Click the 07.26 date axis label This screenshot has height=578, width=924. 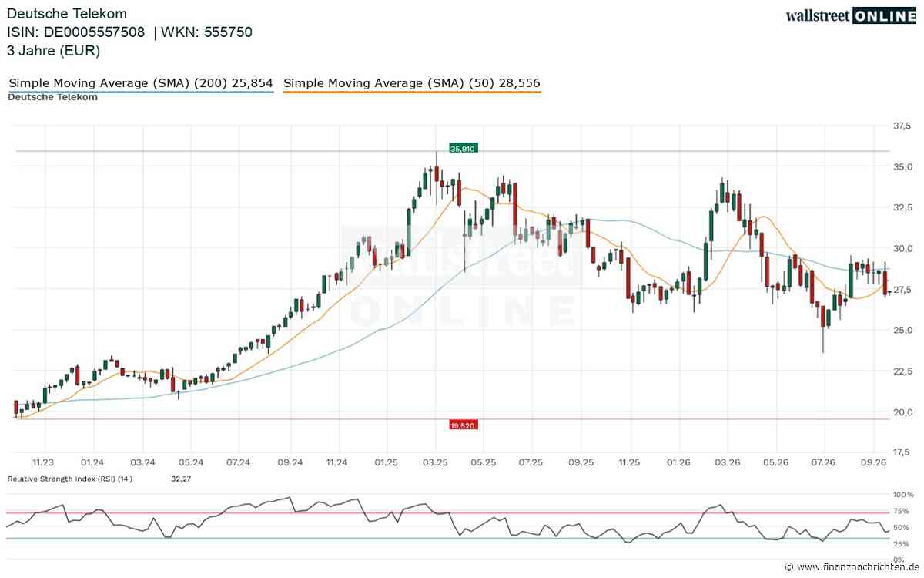coord(824,462)
